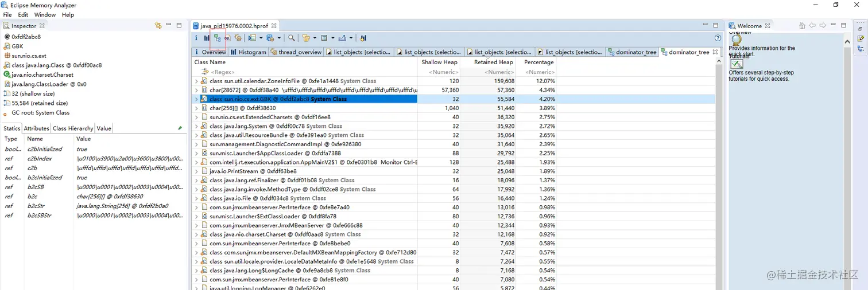Open the Window menu

point(45,14)
